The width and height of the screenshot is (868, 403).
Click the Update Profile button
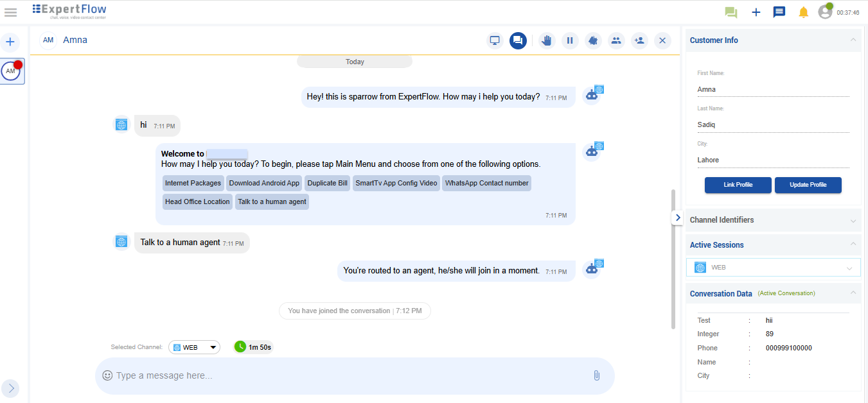(808, 185)
